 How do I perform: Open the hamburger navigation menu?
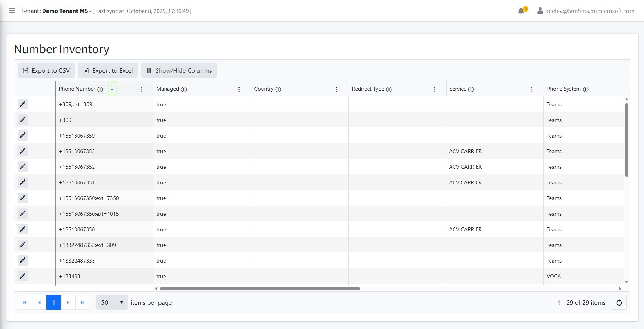tap(12, 11)
